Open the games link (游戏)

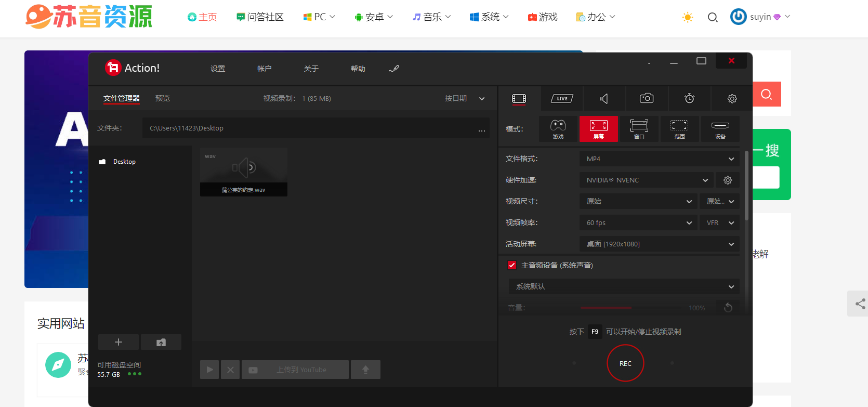tap(543, 17)
